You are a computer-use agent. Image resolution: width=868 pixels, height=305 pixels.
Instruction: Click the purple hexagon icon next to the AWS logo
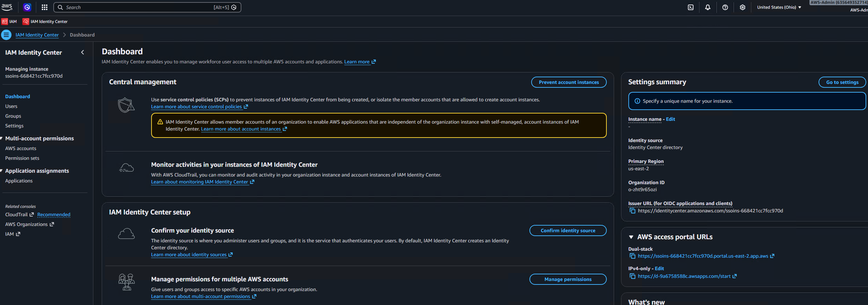[27, 7]
